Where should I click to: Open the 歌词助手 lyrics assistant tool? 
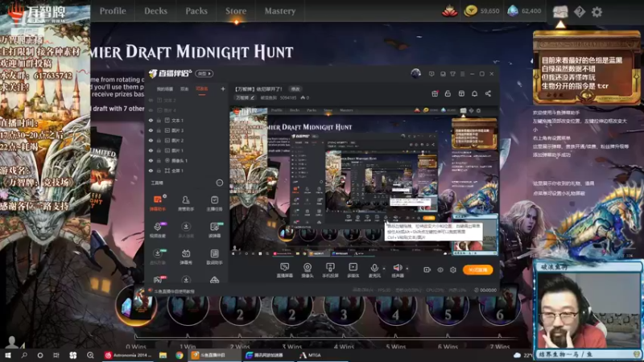[214, 257]
